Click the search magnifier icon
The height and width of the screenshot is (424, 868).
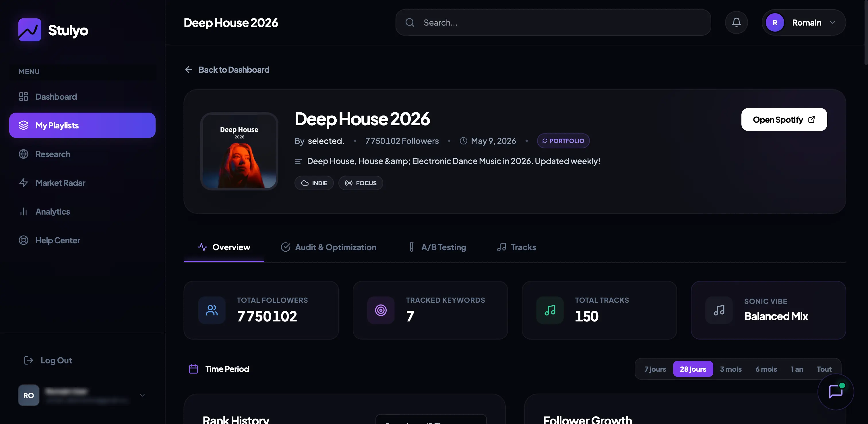point(410,23)
